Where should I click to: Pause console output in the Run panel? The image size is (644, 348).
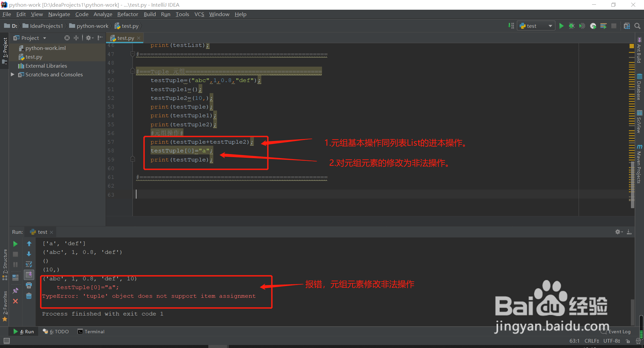tap(15, 264)
